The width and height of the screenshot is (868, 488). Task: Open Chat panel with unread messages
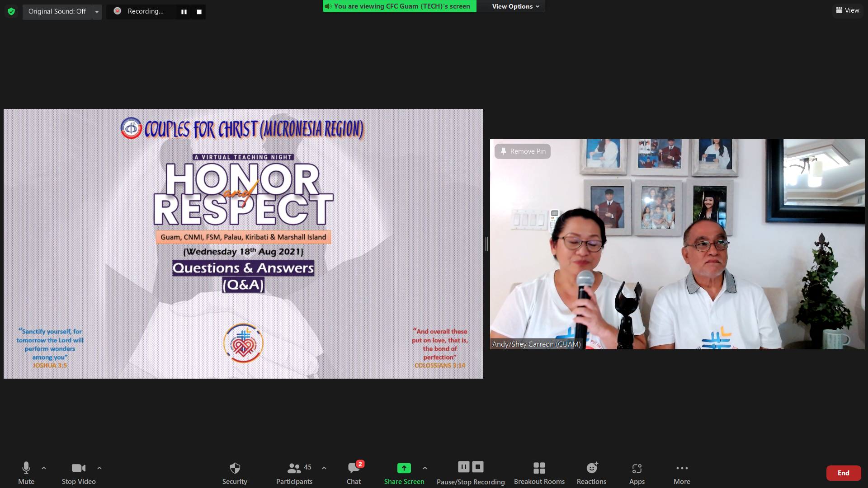354,473
